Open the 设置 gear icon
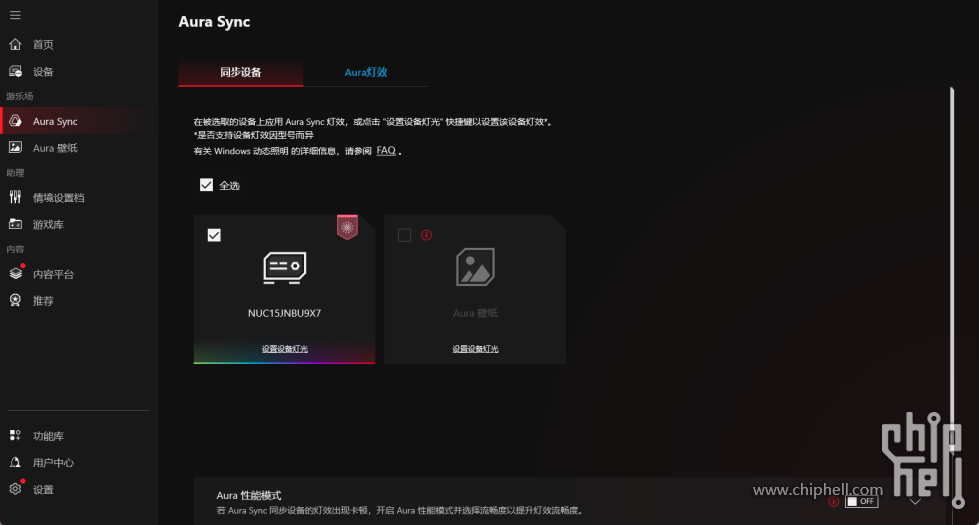Screen dimensions: 979x525 [x=16, y=489]
